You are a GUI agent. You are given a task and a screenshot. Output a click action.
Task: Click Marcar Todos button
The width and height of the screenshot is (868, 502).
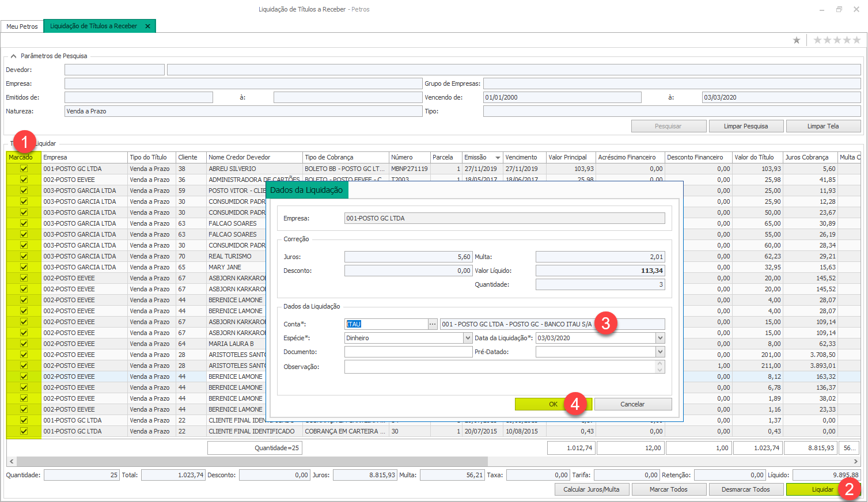[x=668, y=489]
